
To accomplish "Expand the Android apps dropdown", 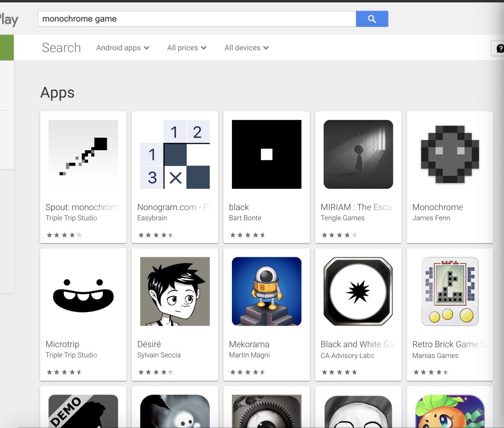I will (x=123, y=48).
